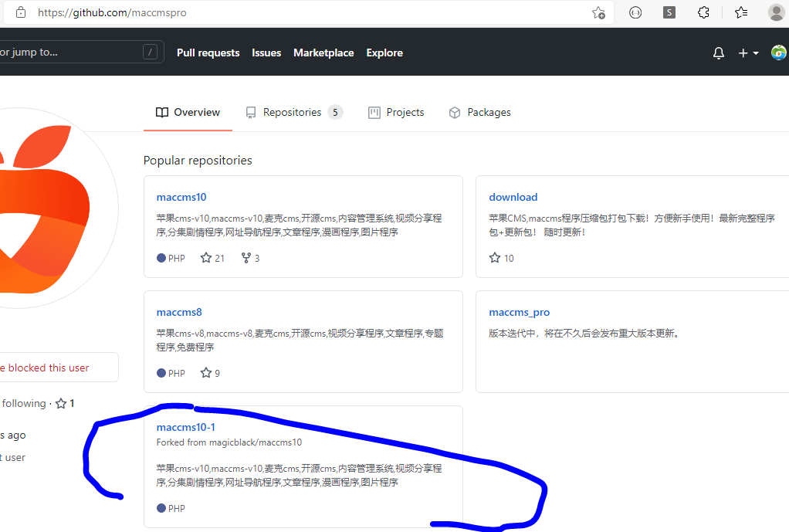Screen dimensions: 789x532
Task: Open the GitHub user avatar menu
Action: coord(778,53)
